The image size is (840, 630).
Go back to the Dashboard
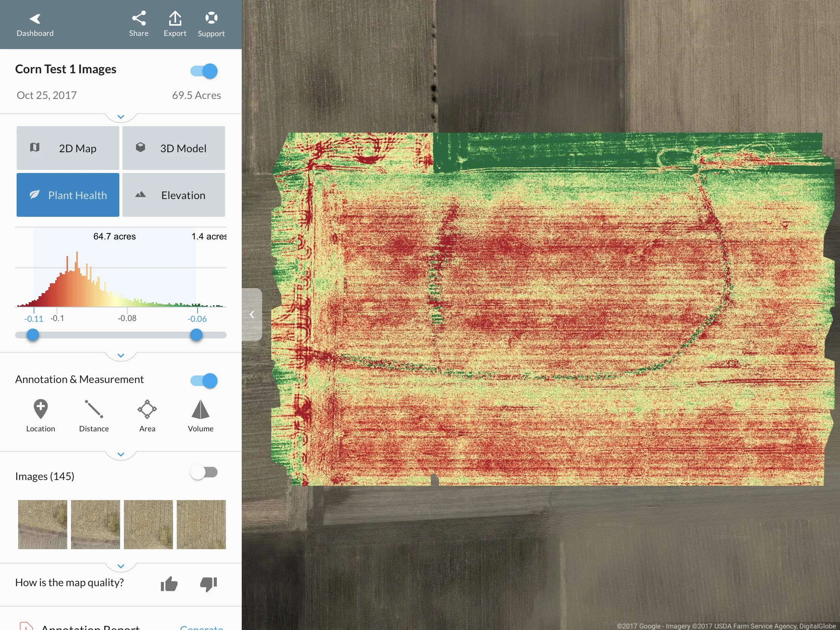(x=35, y=24)
